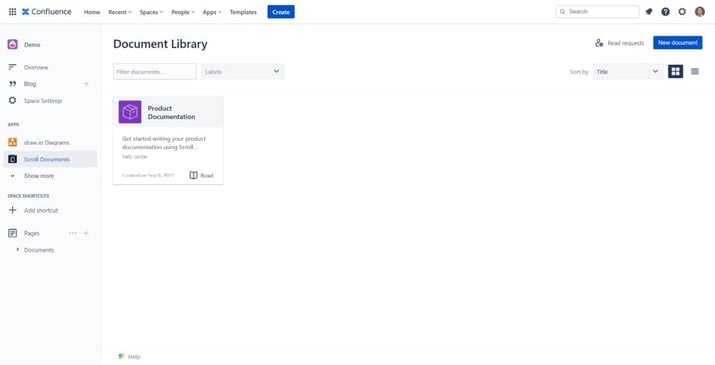Open the Spaces menu
Viewport: 715px width, 365px height.
click(x=151, y=12)
